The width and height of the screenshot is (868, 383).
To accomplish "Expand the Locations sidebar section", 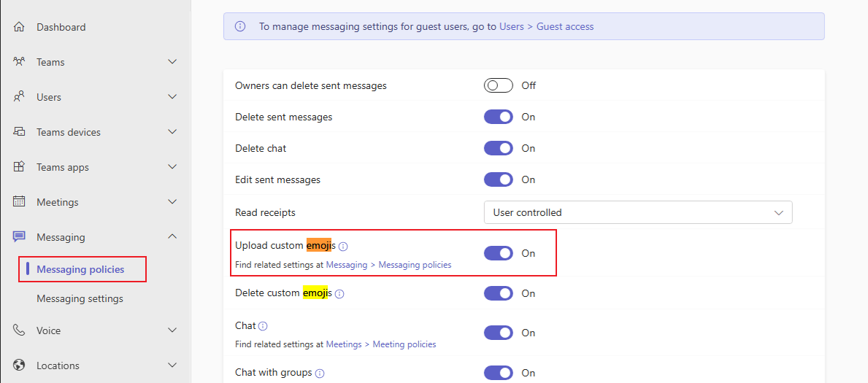I will click(x=172, y=365).
